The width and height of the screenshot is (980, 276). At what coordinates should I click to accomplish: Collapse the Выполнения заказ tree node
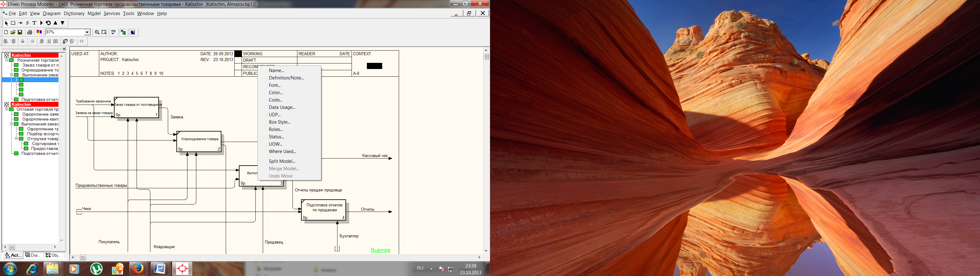coord(11,124)
